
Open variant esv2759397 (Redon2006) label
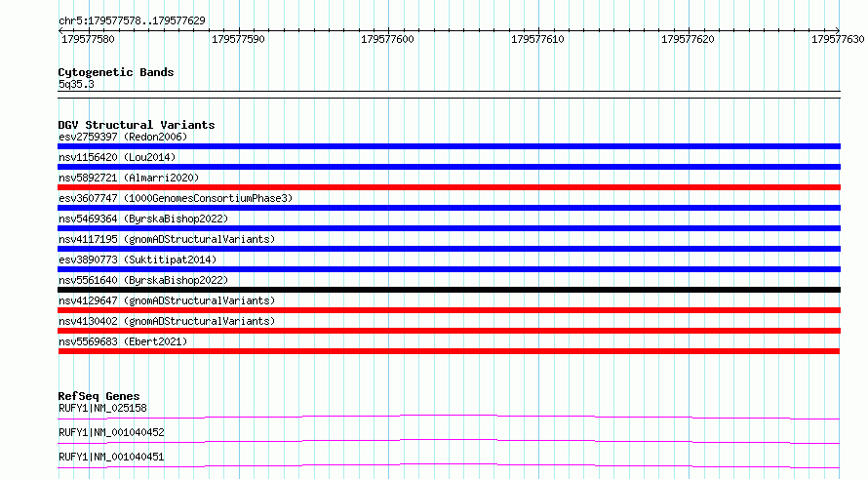pyautogui.click(x=123, y=137)
